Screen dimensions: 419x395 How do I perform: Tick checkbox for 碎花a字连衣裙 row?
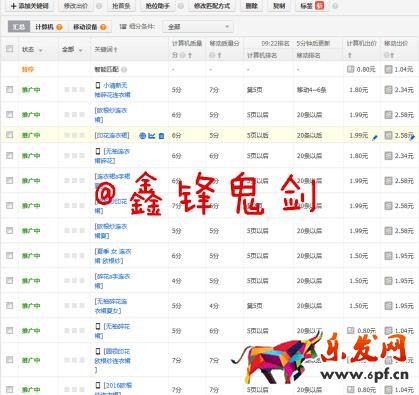click(10, 280)
